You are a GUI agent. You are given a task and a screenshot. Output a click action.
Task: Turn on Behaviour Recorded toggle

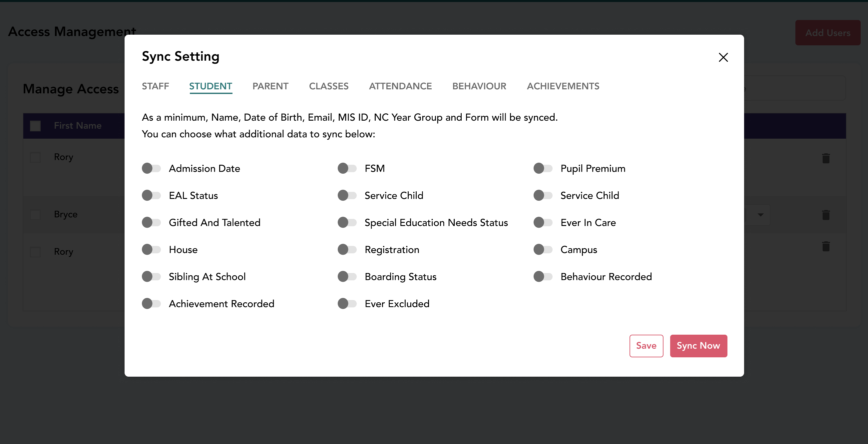pyautogui.click(x=543, y=276)
